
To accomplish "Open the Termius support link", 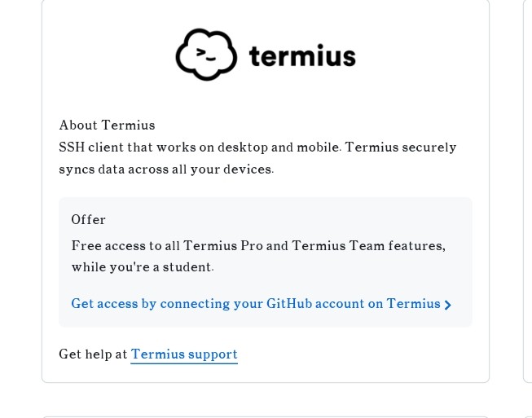I will [184, 354].
